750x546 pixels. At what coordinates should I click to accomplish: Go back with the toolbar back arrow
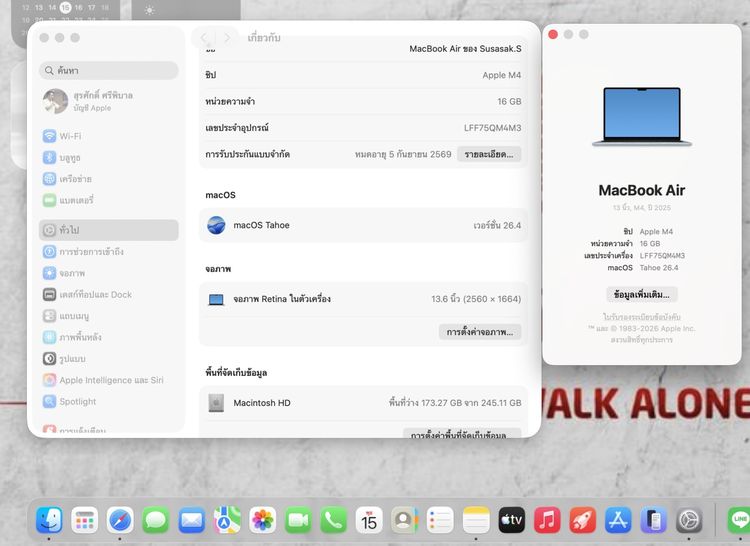(x=203, y=38)
